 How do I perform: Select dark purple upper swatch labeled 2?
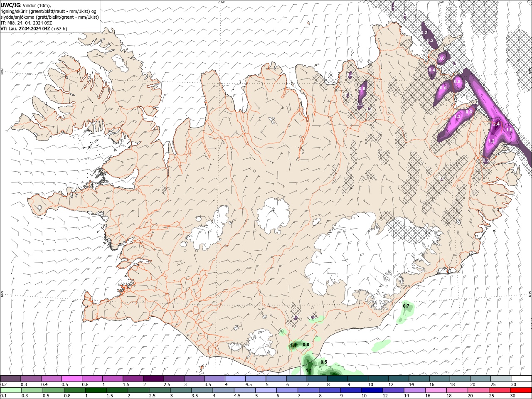pyautogui.click(x=153, y=378)
